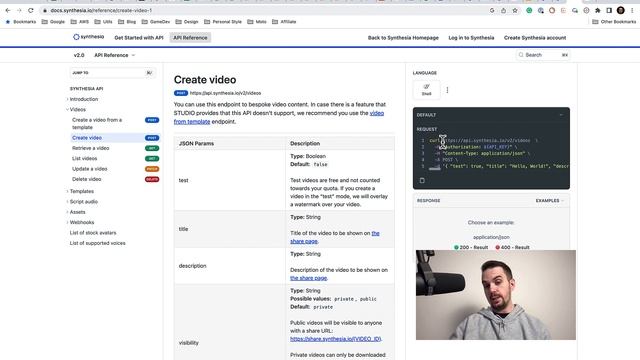Select the Shell language icon
Image resolution: width=640 pixels, height=360 pixels.
tap(427, 89)
